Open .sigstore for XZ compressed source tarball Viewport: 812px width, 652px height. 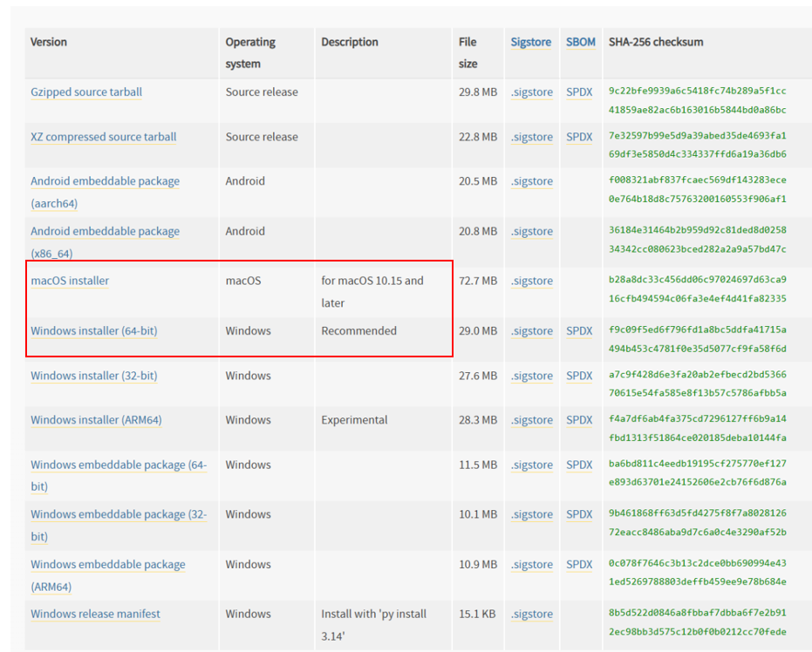point(532,137)
